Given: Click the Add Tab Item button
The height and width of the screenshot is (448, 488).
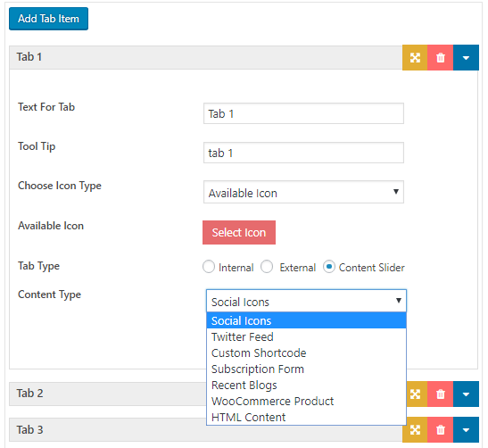Looking at the screenshot, I should pyautogui.click(x=48, y=19).
